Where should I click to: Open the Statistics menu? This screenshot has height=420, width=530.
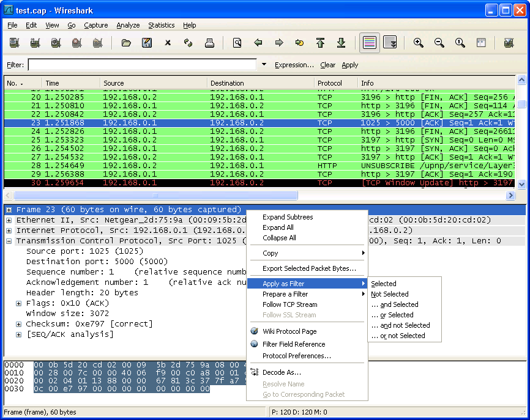coord(161,25)
